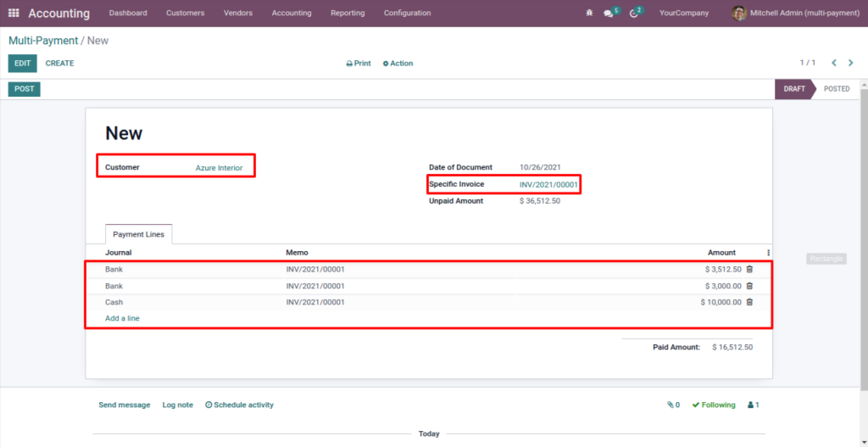Toggle the Following button
868x447 pixels.
click(714, 405)
